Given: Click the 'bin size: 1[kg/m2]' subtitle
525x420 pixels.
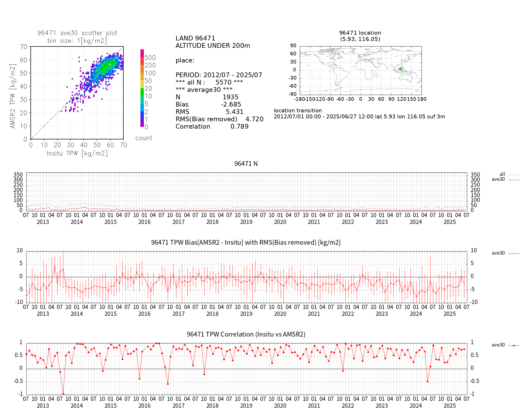Looking at the screenshot, I should click(77, 41).
